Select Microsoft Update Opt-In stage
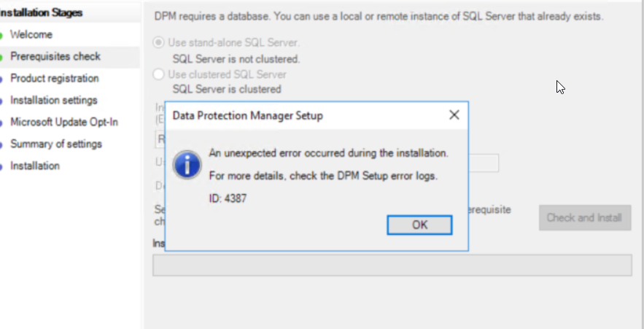This screenshot has height=329, width=644. pos(64,122)
